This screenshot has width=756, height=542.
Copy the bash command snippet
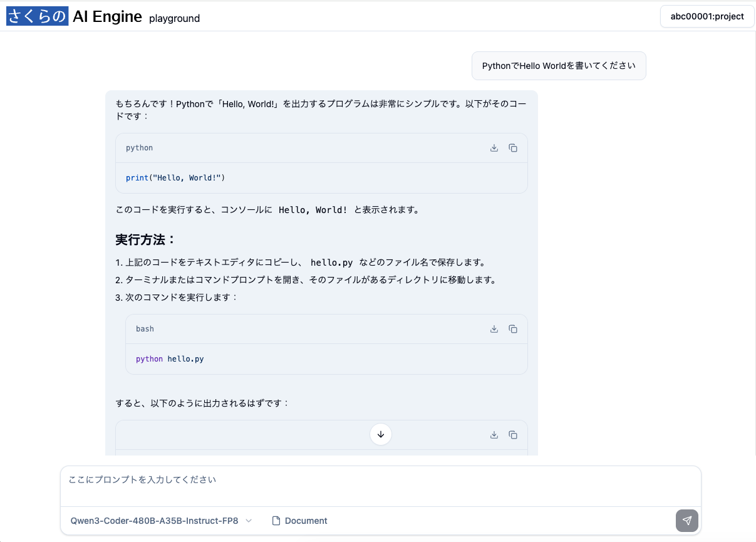click(513, 329)
